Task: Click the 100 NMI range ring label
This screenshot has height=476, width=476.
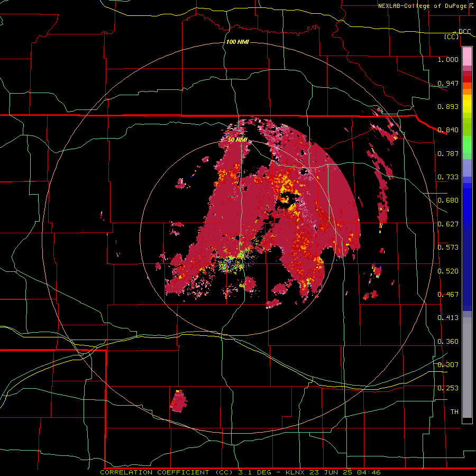Action: (x=237, y=42)
